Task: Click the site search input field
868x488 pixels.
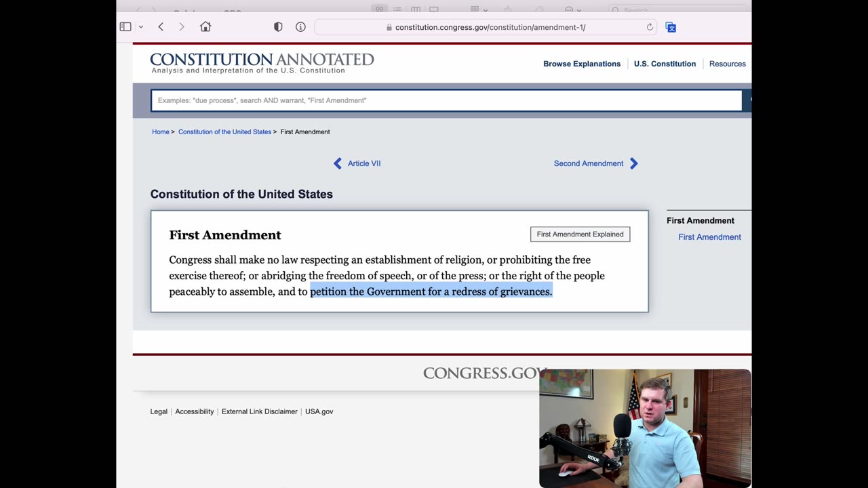Action: tap(446, 100)
